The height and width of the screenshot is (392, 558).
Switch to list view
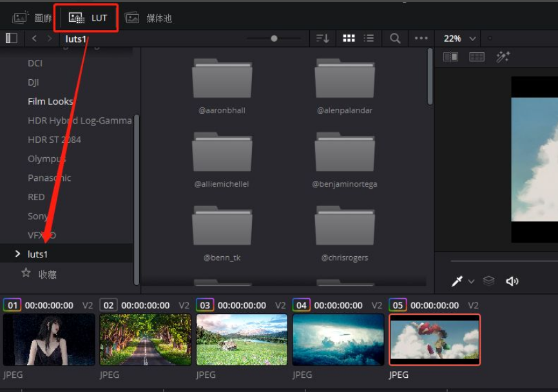pos(369,39)
